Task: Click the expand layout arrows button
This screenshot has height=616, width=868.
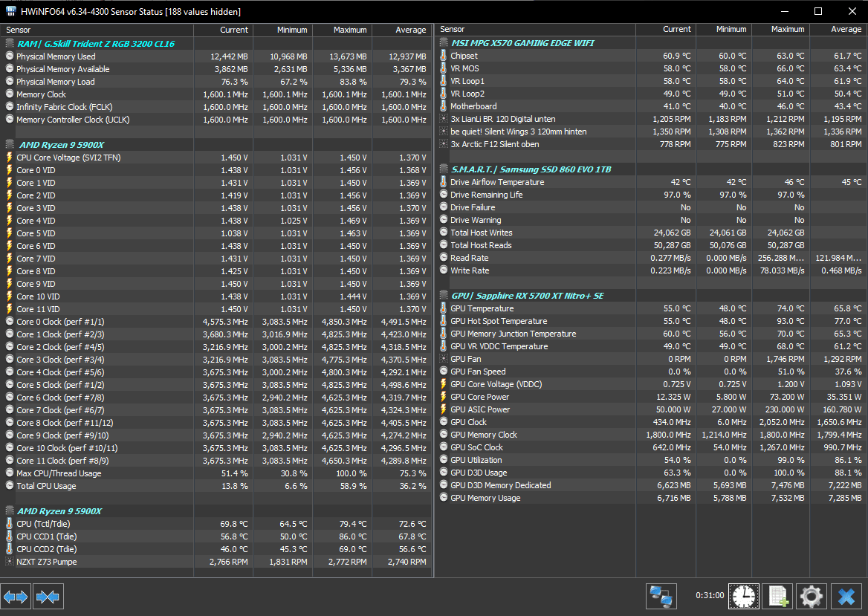Action: click(16, 597)
